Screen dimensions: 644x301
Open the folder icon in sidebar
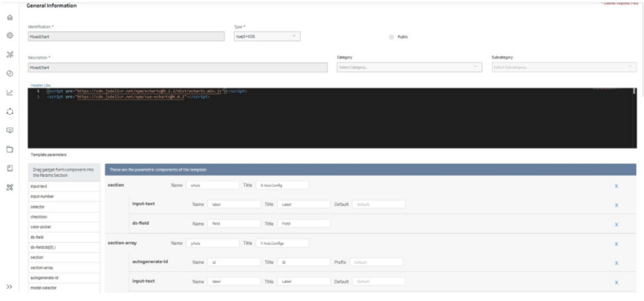pos(10,149)
